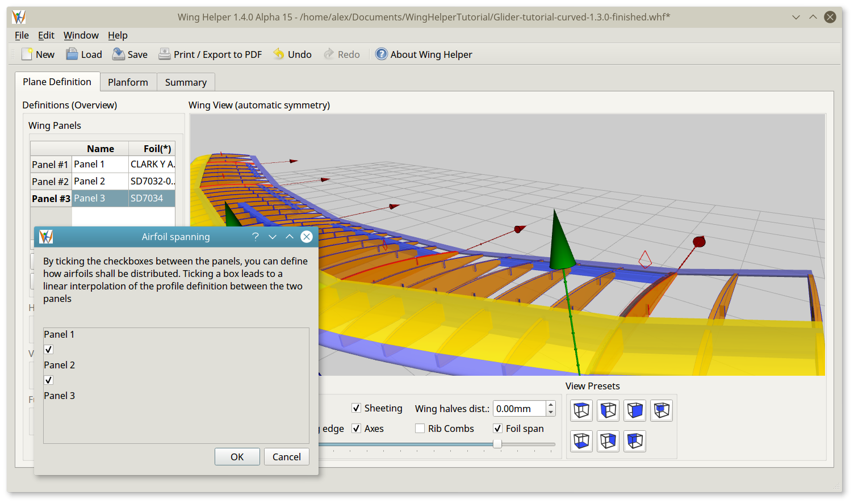The width and height of the screenshot is (854, 504).
Task: Click the roll-up chevron on Airfoil spanning dialog
Action: [289, 237]
